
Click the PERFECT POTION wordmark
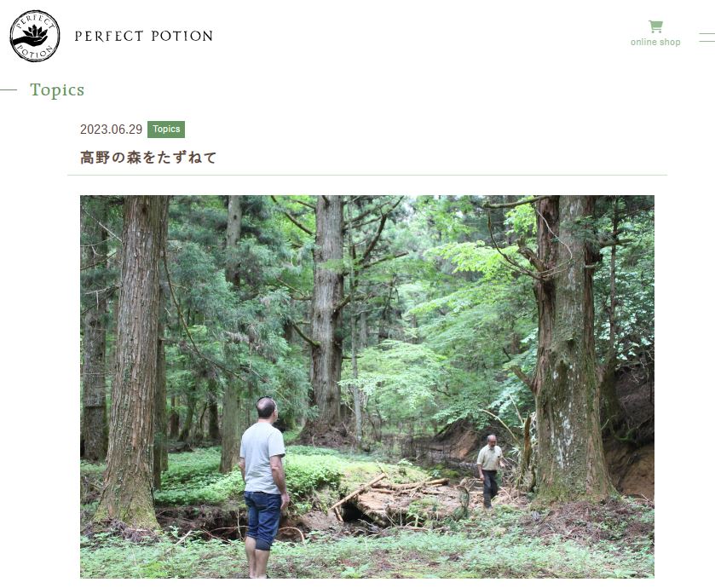(144, 36)
